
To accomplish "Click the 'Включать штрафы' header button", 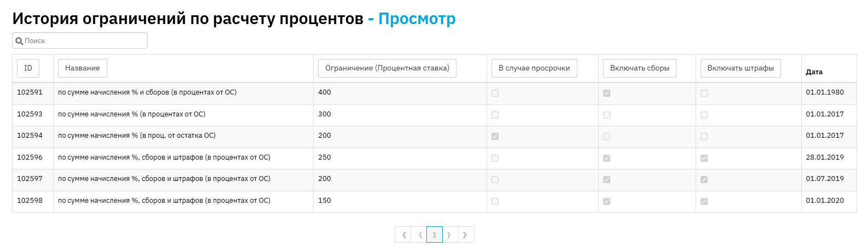I will pos(740,68).
